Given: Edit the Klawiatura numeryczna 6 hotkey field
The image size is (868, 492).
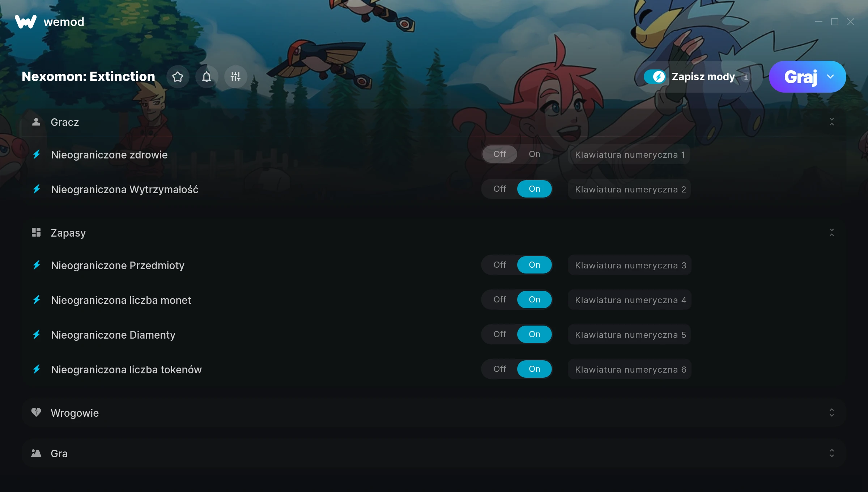Looking at the screenshot, I should (x=630, y=369).
